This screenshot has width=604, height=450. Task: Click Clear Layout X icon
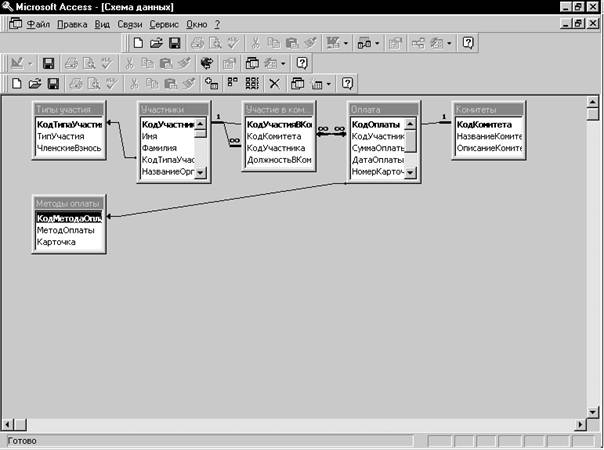coord(274,84)
